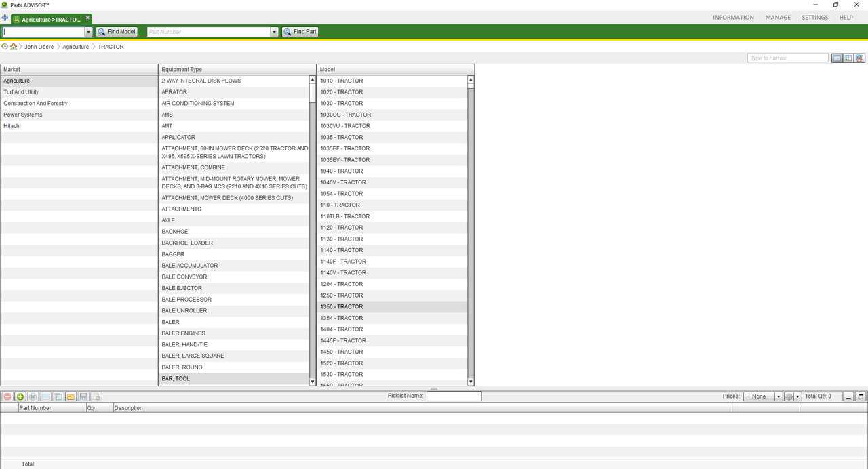Switch to the single-pane list view icon
Image resolution: width=868 pixels, height=469 pixels.
pyautogui.click(x=837, y=58)
